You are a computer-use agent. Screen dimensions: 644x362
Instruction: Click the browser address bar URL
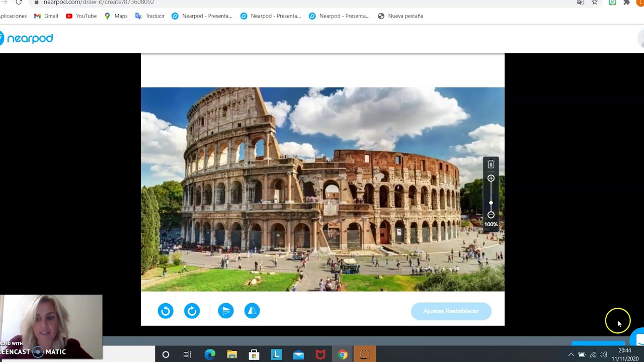[x=99, y=3]
